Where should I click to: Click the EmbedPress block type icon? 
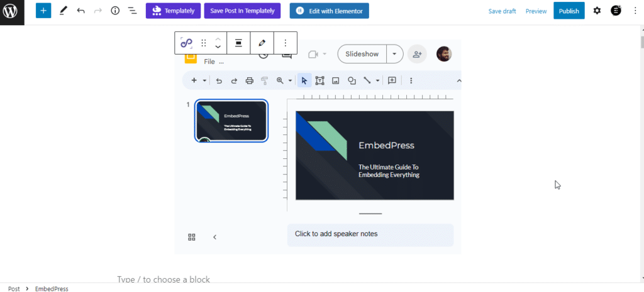(x=186, y=43)
